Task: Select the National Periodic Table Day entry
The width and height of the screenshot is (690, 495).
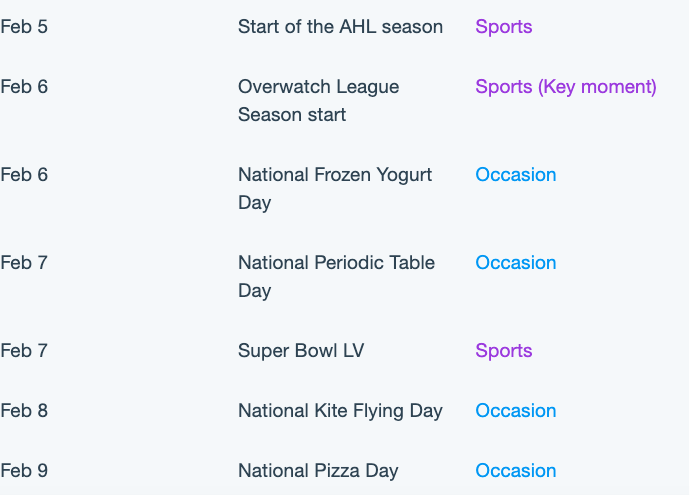Action: click(336, 277)
